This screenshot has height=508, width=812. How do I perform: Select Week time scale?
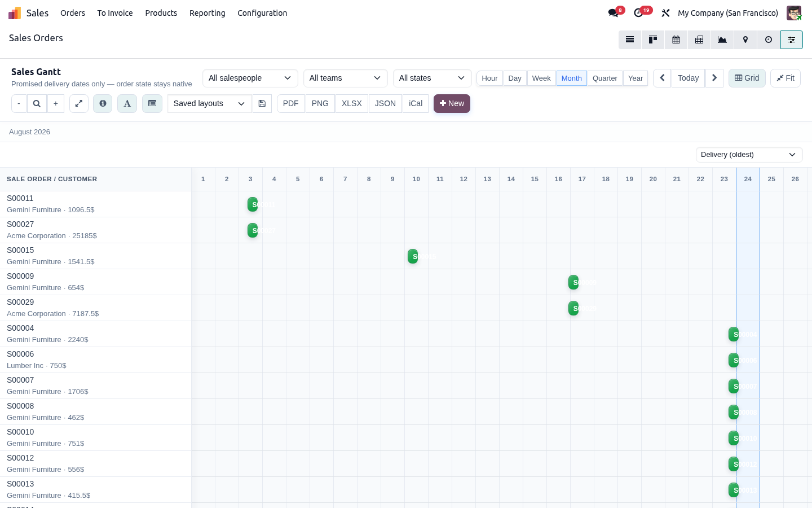(541, 78)
